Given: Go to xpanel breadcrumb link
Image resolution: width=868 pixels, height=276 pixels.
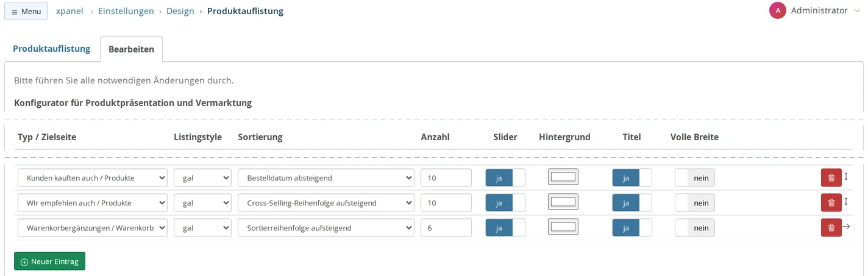Looking at the screenshot, I should [x=69, y=11].
